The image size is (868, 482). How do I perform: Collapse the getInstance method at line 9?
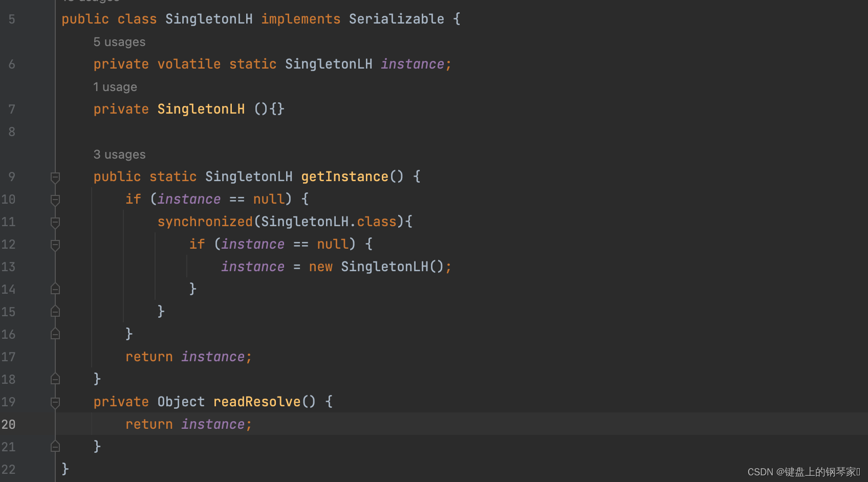tap(55, 177)
